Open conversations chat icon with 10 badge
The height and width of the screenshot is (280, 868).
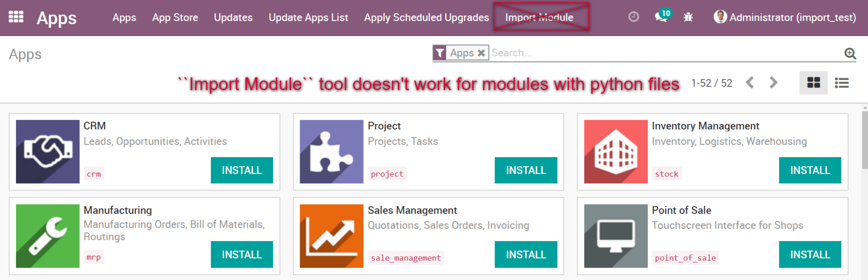(663, 16)
